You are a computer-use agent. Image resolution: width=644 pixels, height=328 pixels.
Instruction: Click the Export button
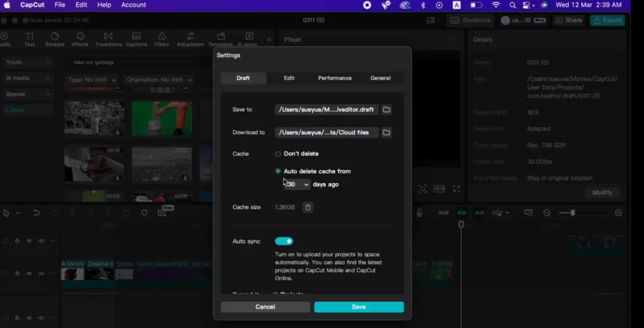coord(608,20)
